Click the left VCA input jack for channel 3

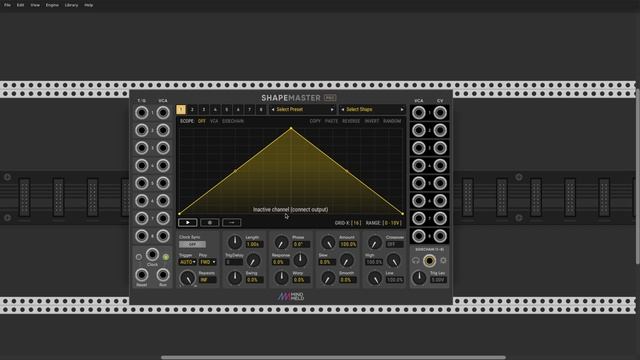point(163,148)
